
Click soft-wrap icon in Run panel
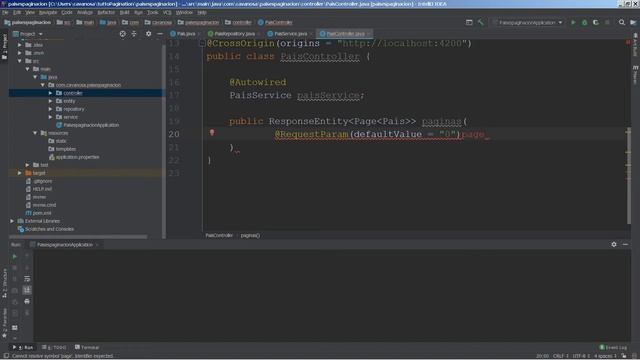(27, 279)
